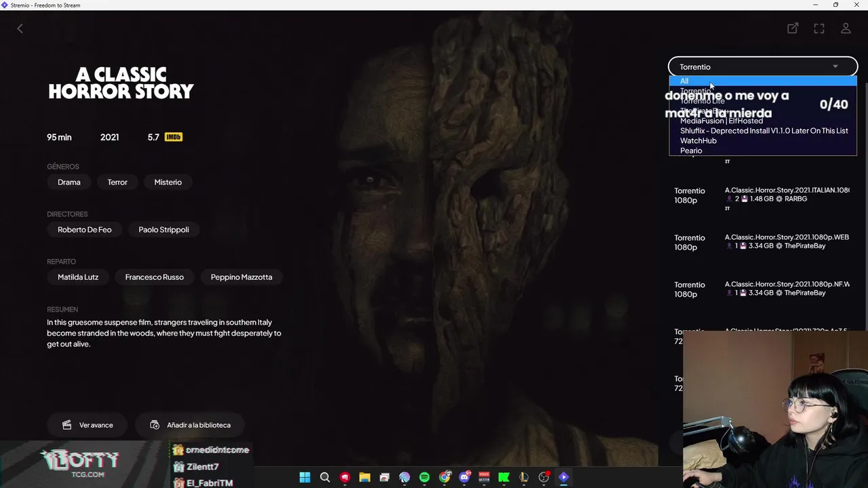The width and height of the screenshot is (868, 488).
Task: Click Añadir a la biblioteca button
Action: pos(190,425)
